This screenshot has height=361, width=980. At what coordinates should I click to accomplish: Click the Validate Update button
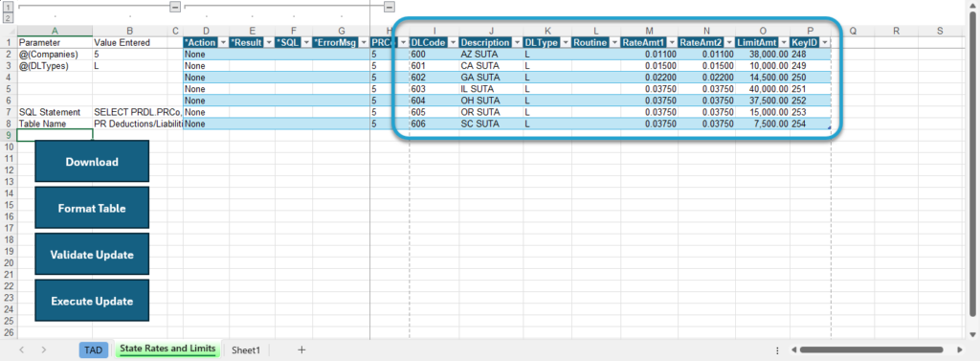pos(92,254)
